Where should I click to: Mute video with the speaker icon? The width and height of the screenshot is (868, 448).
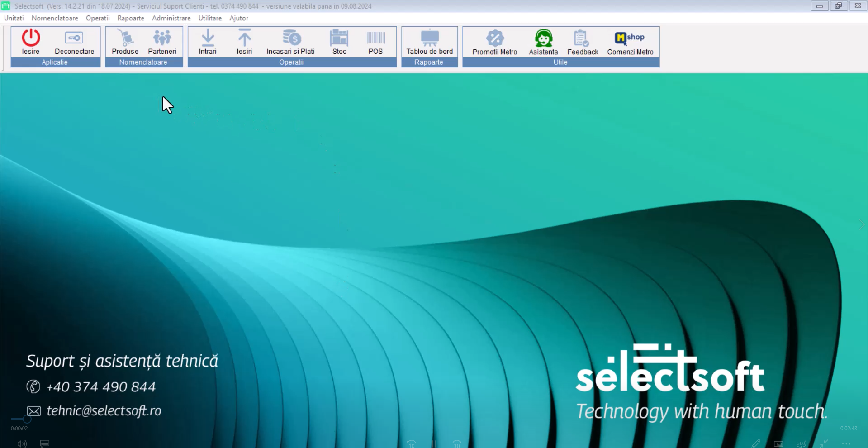click(22, 443)
